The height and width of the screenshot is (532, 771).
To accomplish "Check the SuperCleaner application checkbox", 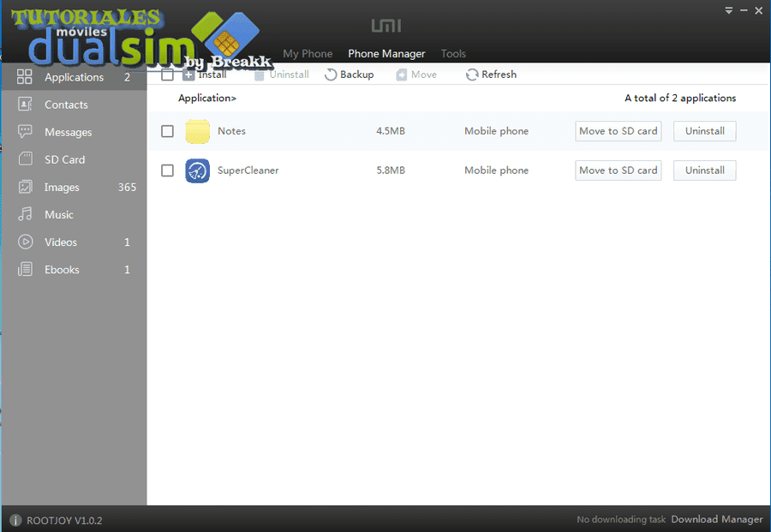I will [x=167, y=170].
